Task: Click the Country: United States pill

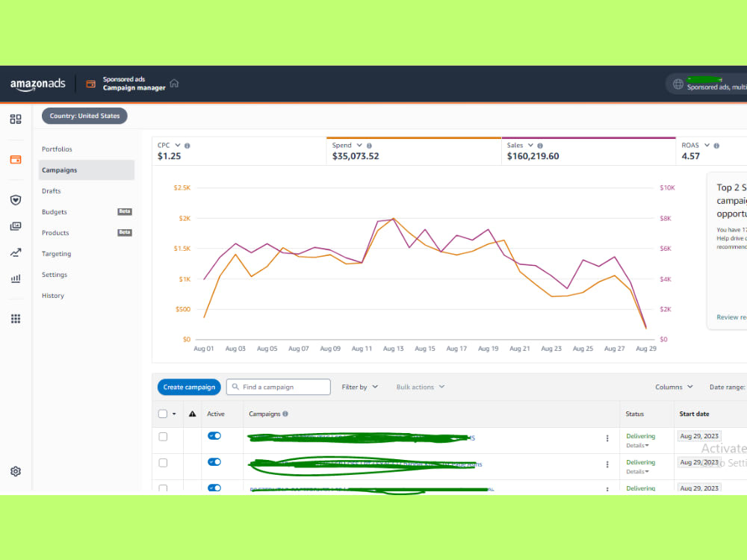Action: click(x=84, y=116)
